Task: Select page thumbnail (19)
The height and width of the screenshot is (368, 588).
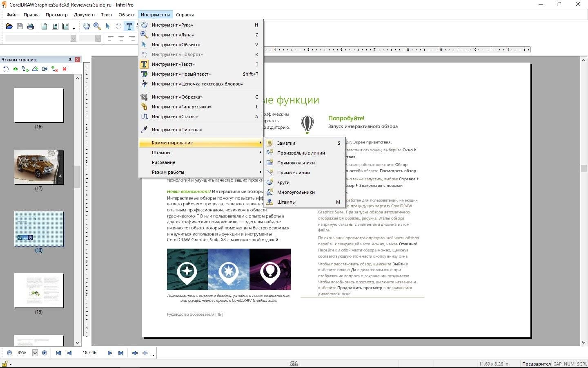Action: point(39,290)
